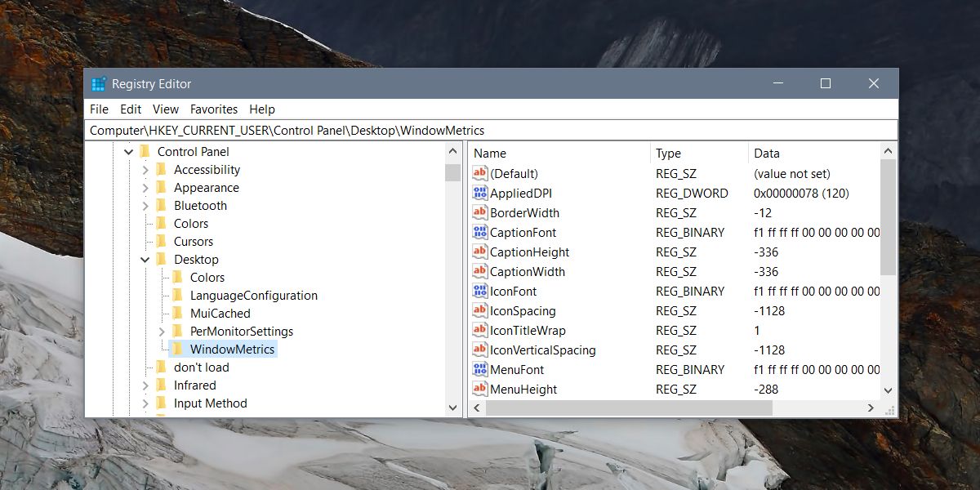The height and width of the screenshot is (490, 980).
Task: Click the tree pane scroll down arrow
Action: click(453, 408)
